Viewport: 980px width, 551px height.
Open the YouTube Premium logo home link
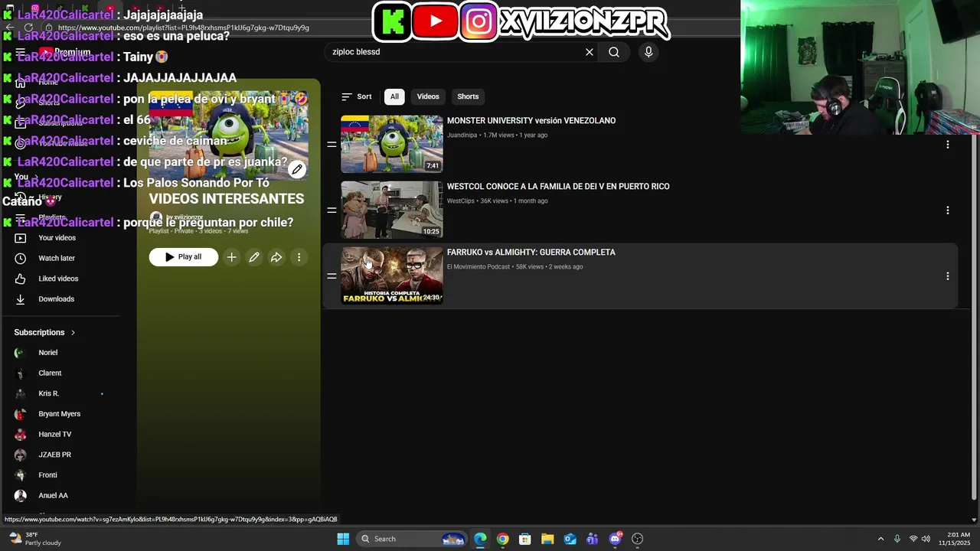pyautogui.click(x=65, y=52)
